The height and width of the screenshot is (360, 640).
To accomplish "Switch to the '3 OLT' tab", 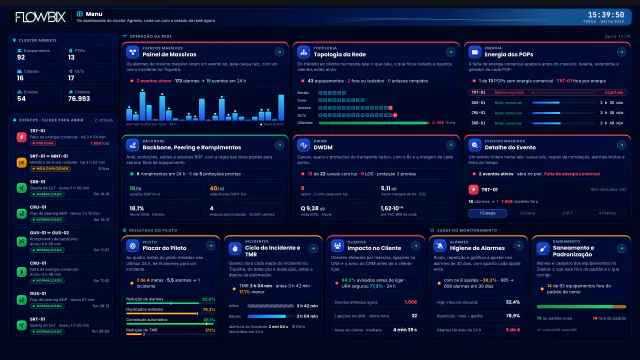I will coord(567,213).
